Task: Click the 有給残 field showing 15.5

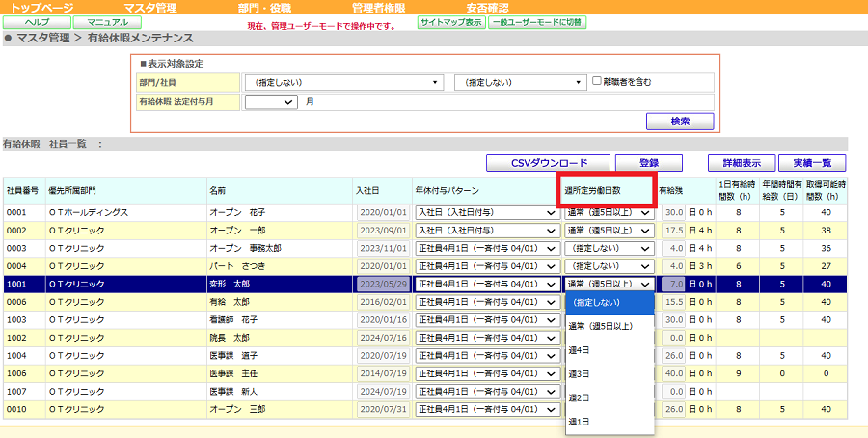Action: point(674,302)
